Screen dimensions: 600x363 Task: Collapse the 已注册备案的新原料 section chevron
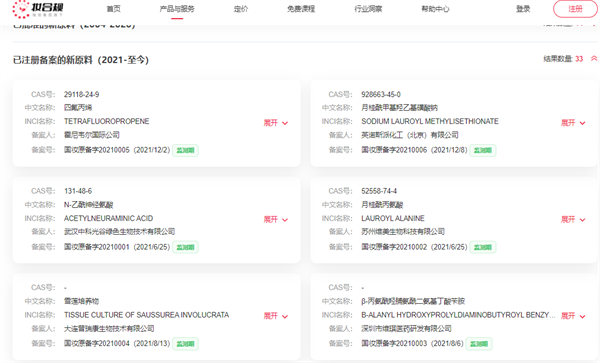click(594, 59)
